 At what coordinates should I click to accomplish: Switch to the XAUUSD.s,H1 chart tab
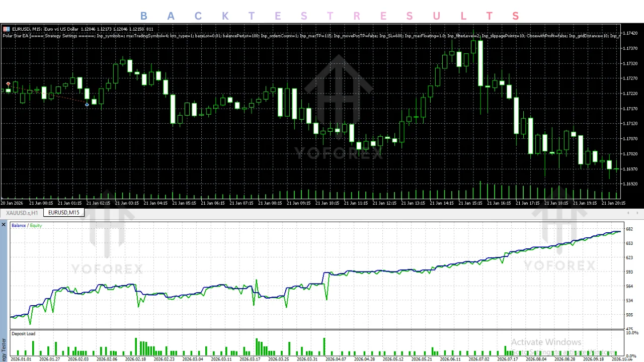pyautogui.click(x=22, y=213)
